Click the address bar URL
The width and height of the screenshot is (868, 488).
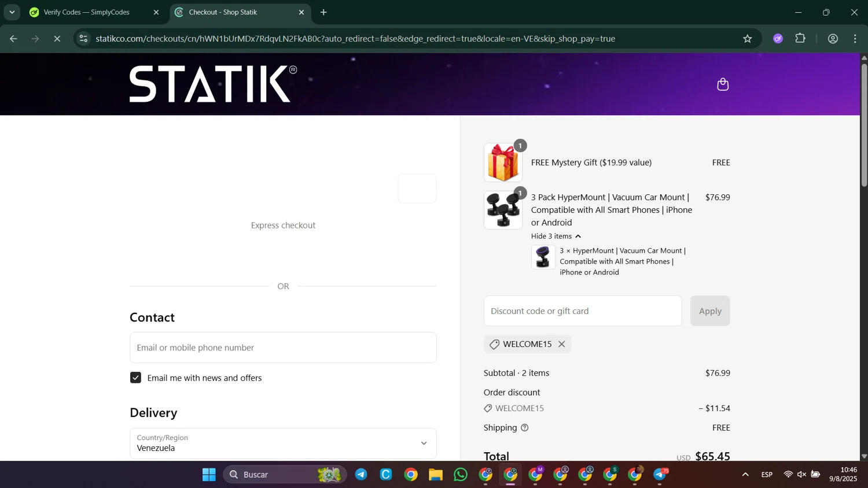tap(355, 39)
